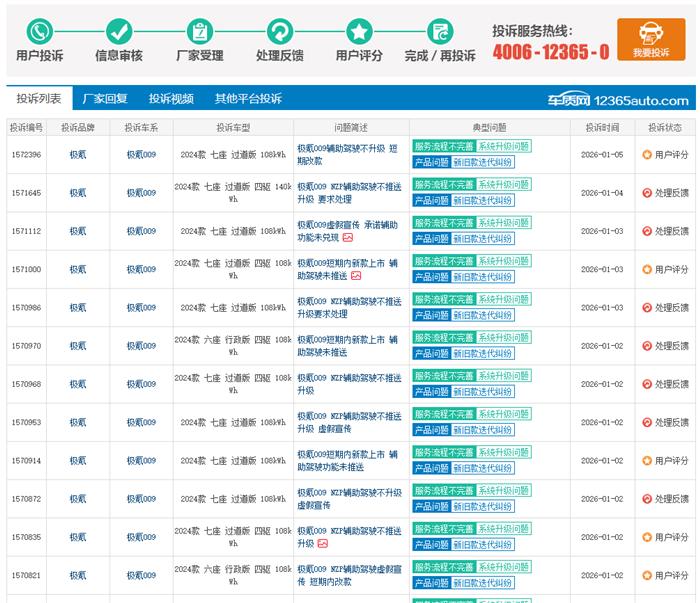
Task: Click 用户评分 status icon for complaint 1572396
Action: pos(647,155)
